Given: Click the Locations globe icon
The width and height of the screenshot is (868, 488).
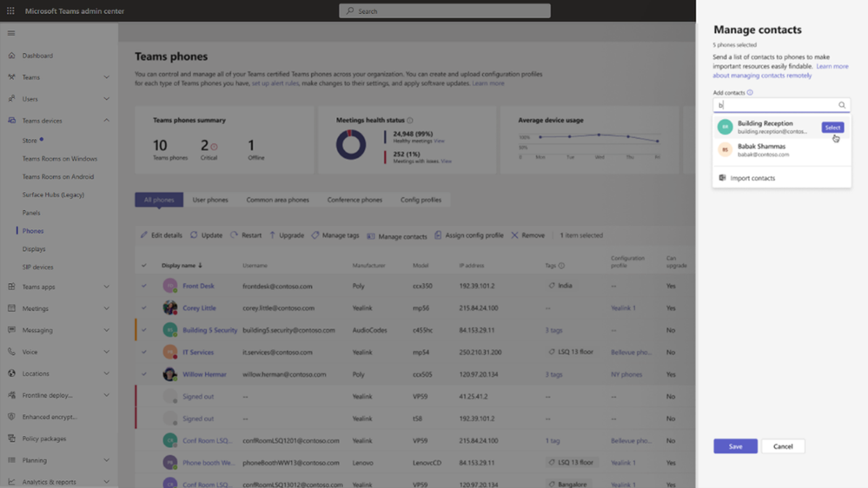Looking at the screenshot, I should tap(11, 373).
